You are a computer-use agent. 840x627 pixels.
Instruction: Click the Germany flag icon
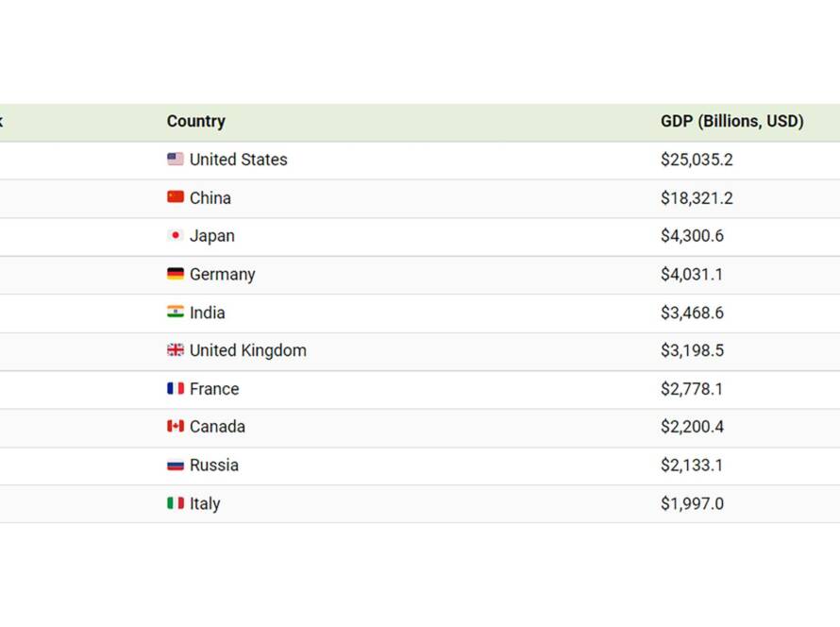[x=176, y=274]
